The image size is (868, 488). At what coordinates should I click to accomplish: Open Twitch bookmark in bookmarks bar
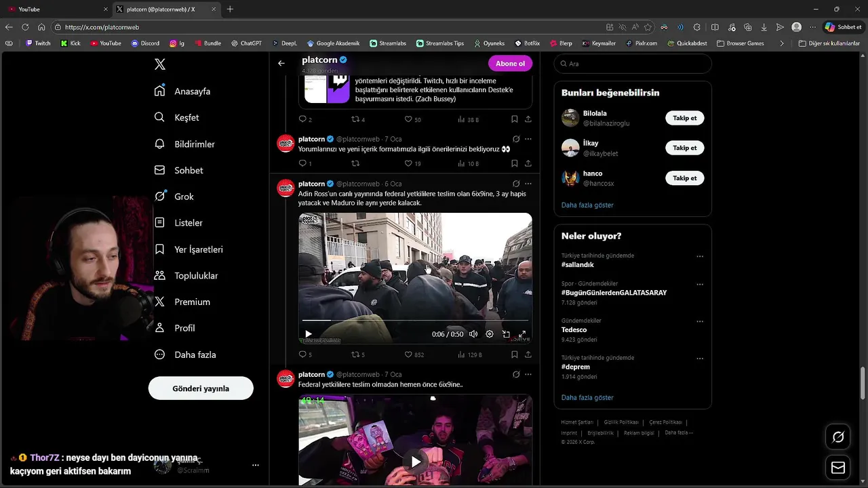(x=38, y=43)
